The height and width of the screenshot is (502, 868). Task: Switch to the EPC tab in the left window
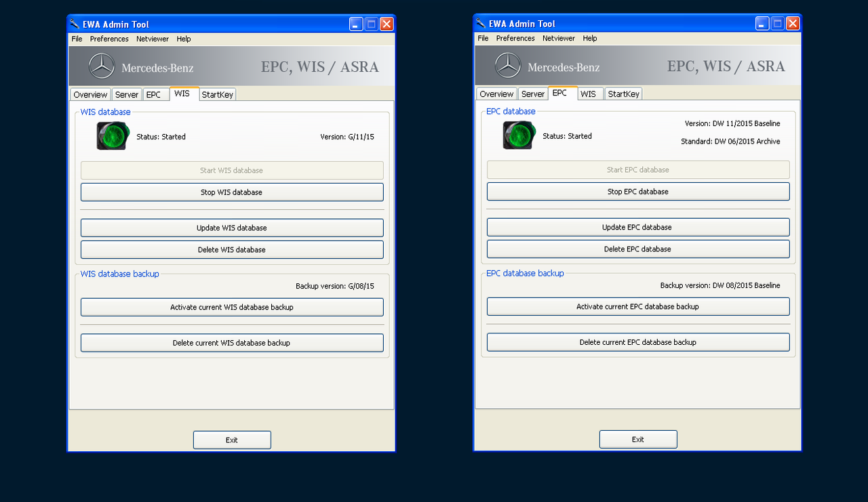tap(156, 95)
